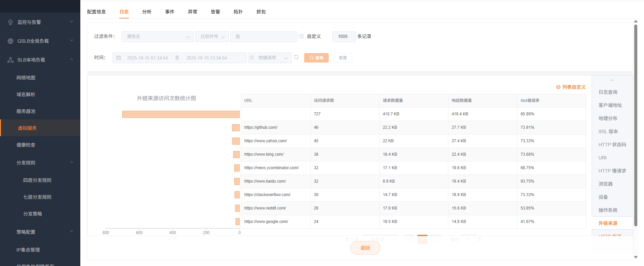Click the 返回 button

click(365, 248)
